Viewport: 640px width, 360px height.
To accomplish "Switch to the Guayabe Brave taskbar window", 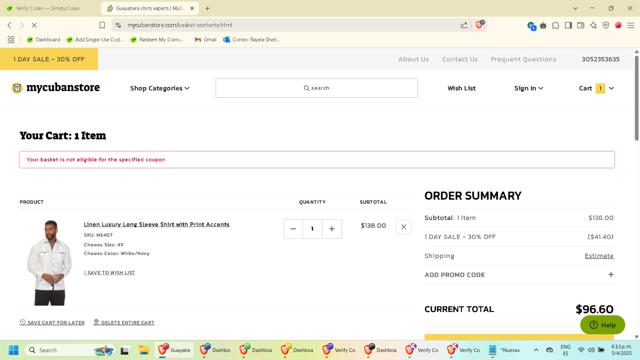I will pos(175,350).
